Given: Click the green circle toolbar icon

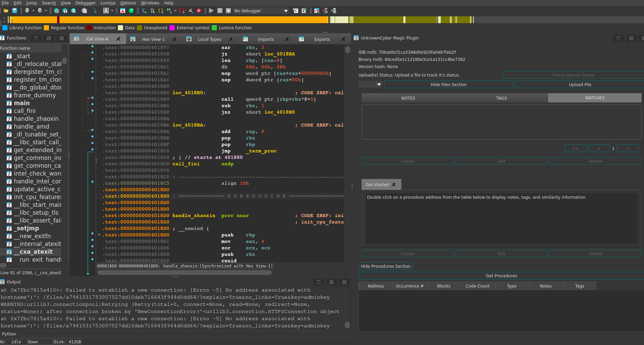Looking at the screenshot, I should [x=131, y=11].
